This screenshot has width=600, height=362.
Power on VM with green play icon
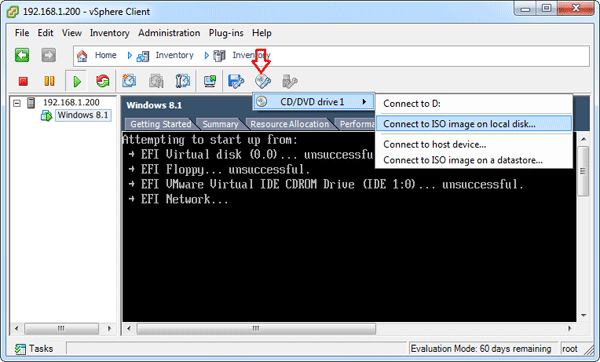[77, 81]
